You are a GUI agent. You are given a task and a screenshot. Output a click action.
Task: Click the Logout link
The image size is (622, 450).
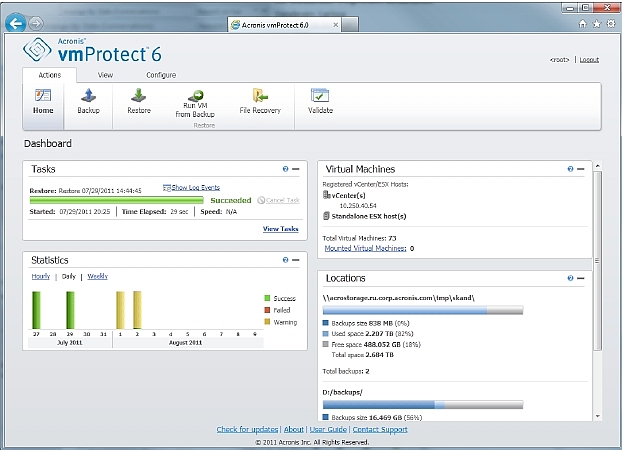[x=589, y=60]
